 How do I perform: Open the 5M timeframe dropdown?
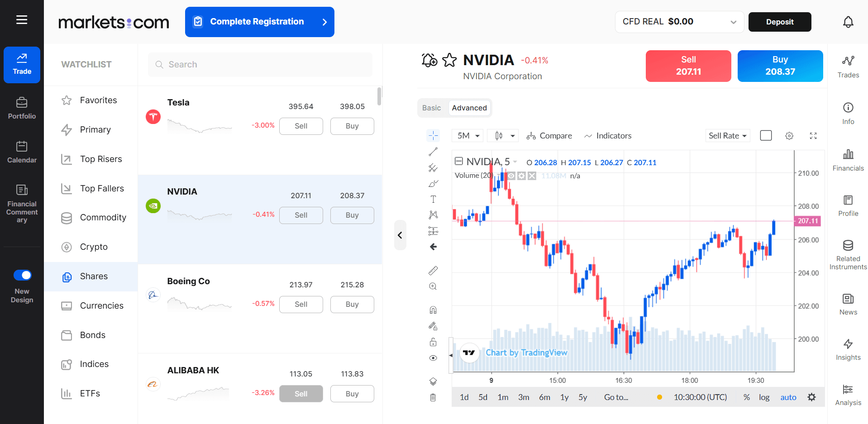pos(468,136)
